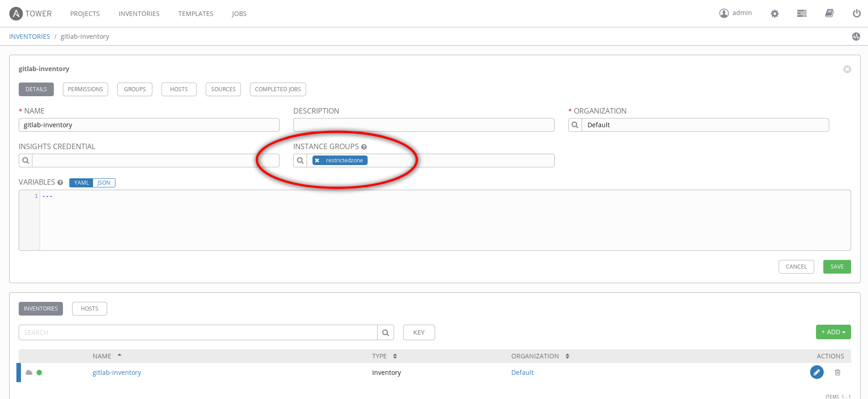Switch variables format to JSON
Screen dimensions: 868x399
pyautogui.click(x=104, y=183)
